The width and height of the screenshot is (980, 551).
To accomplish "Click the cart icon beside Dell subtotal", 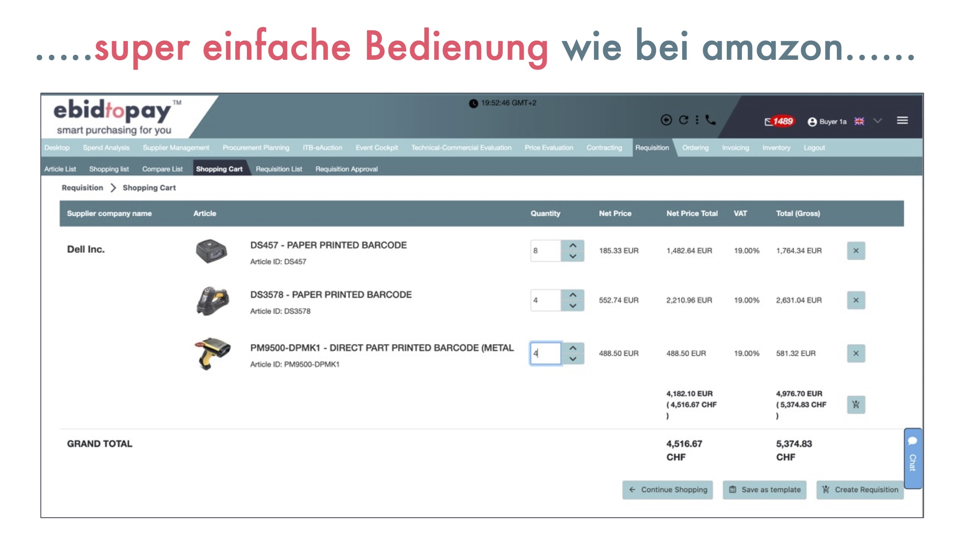I will (x=856, y=405).
